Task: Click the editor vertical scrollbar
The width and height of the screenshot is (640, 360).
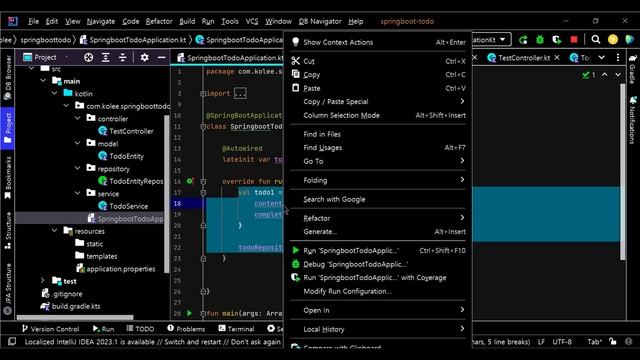Action: point(622,171)
